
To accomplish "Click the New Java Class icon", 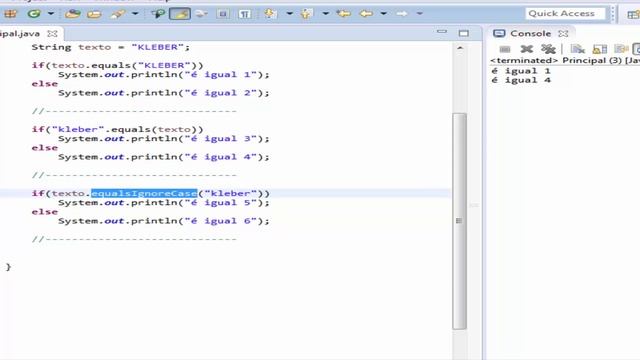I will click(x=34, y=13).
